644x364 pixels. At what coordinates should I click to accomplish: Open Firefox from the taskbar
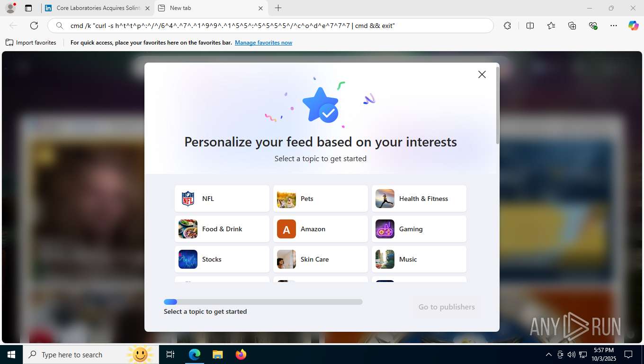[x=241, y=355]
